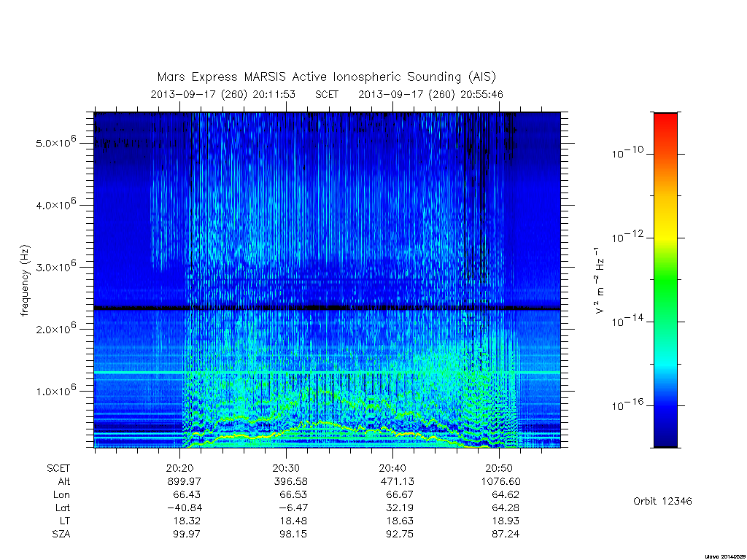
Task: Click the 3.0×10^6 frequency tick label
Action: coord(55,266)
